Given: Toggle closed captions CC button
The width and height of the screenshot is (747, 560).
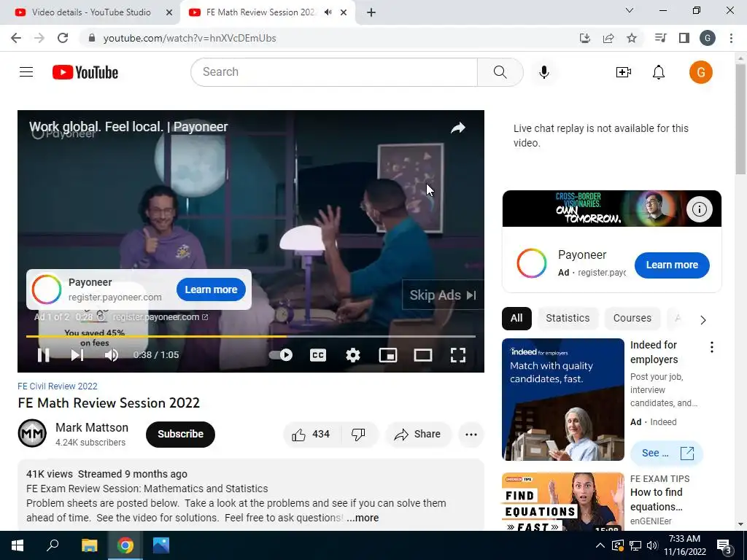Looking at the screenshot, I should pyautogui.click(x=318, y=355).
